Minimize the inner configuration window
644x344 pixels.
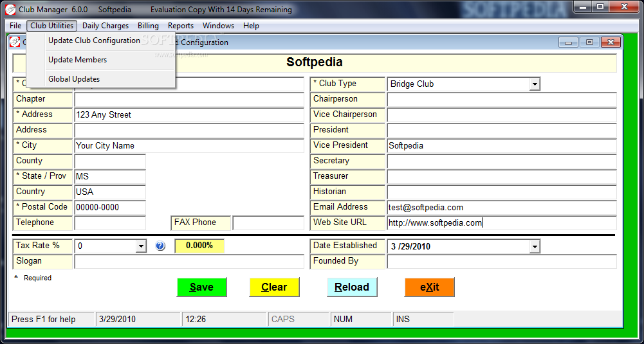click(x=569, y=42)
